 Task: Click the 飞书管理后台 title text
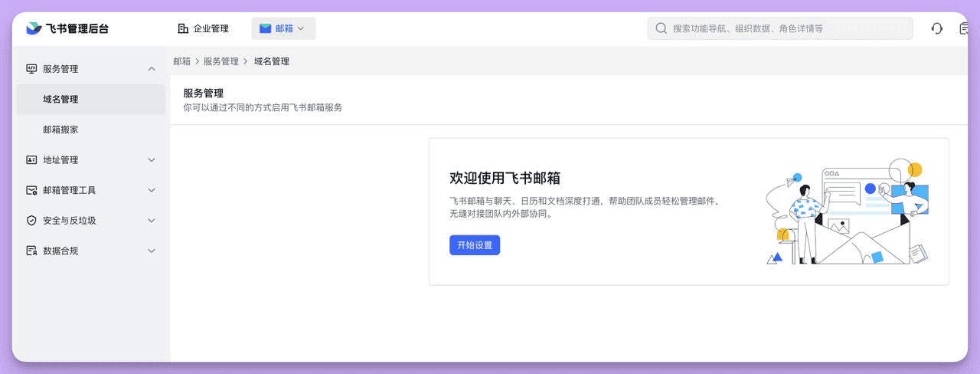coord(77,28)
